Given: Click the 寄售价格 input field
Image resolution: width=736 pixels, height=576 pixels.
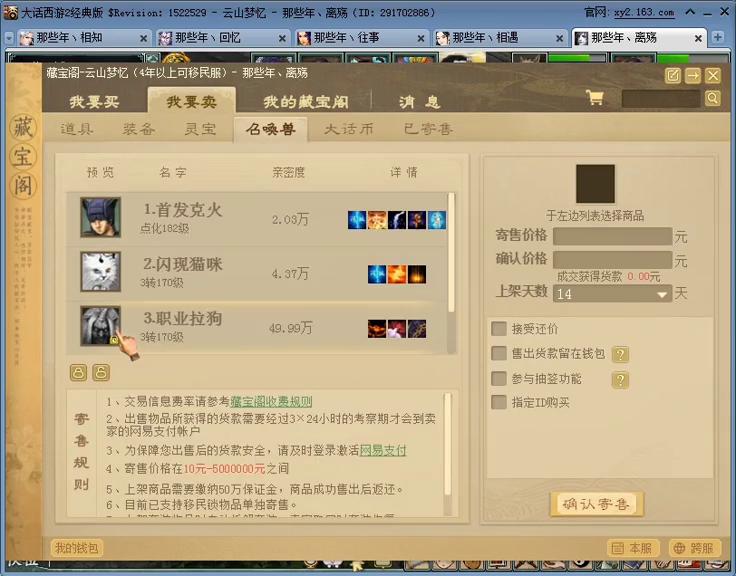Looking at the screenshot, I should tap(612, 236).
